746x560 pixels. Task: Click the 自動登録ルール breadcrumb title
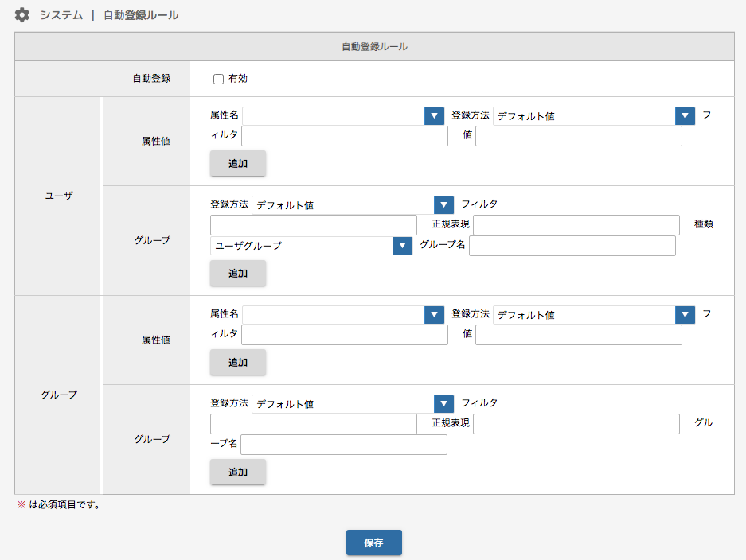tap(141, 15)
